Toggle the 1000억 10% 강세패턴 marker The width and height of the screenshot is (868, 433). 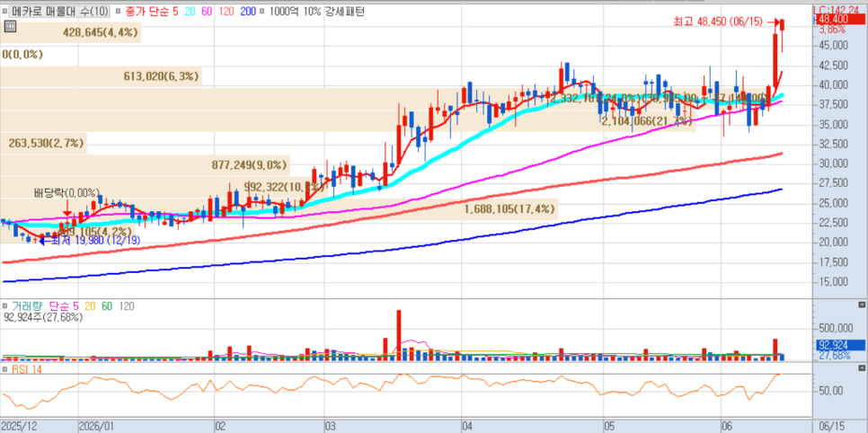pos(263,11)
